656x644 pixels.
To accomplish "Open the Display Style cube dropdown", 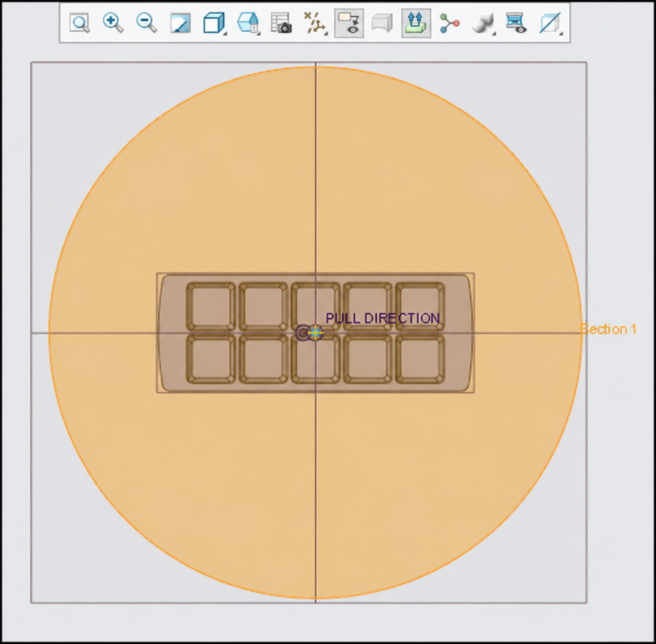I will 214,23.
